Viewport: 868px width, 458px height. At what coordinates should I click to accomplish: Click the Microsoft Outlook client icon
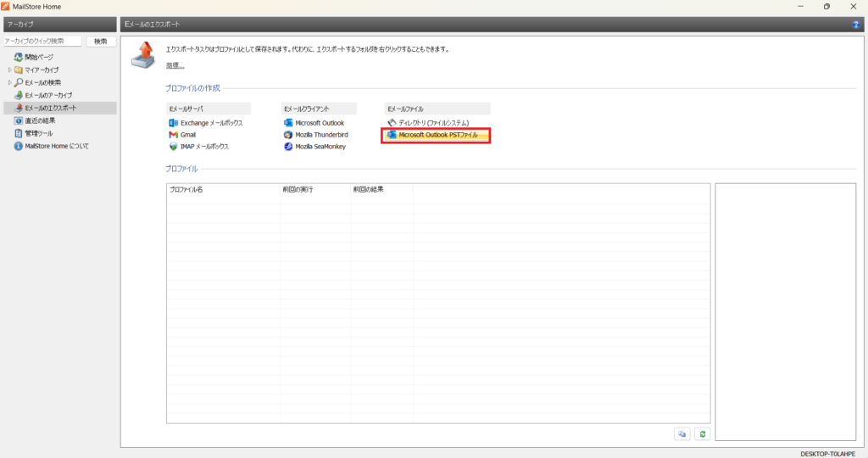coord(288,123)
